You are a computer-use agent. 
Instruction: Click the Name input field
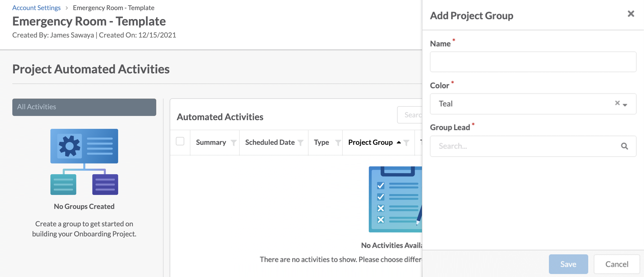pyautogui.click(x=533, y=62)
